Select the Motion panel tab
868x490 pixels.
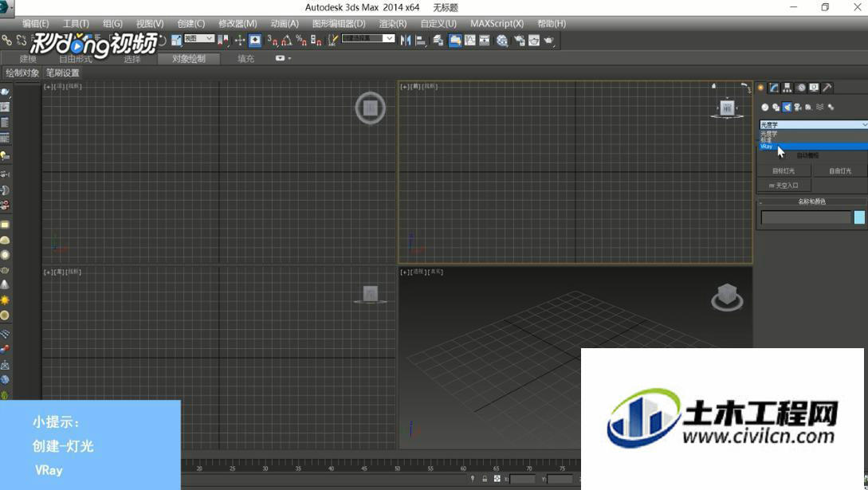pos(800,88)
